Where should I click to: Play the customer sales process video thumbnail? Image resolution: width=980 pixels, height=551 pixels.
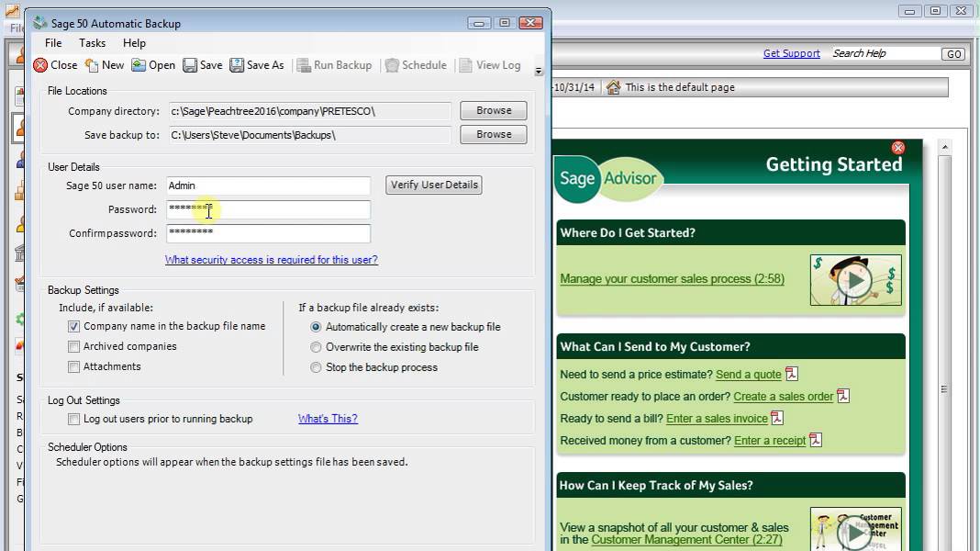(x=855, y=280)
